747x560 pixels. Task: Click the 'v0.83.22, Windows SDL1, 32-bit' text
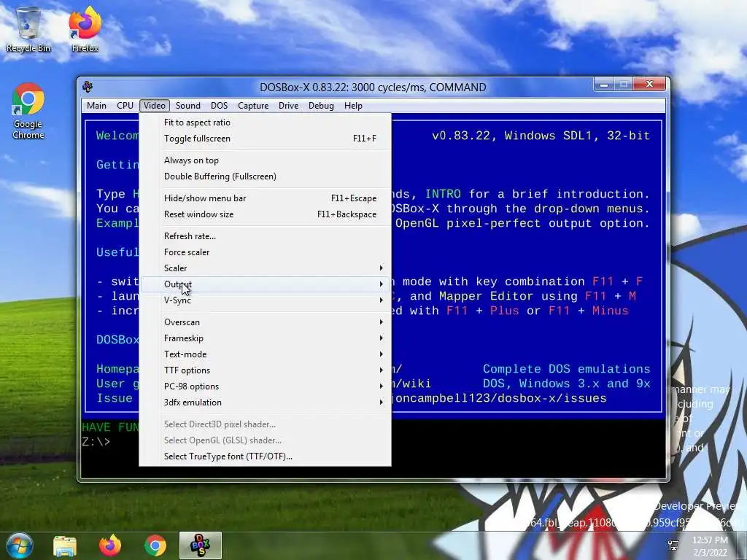541,136
